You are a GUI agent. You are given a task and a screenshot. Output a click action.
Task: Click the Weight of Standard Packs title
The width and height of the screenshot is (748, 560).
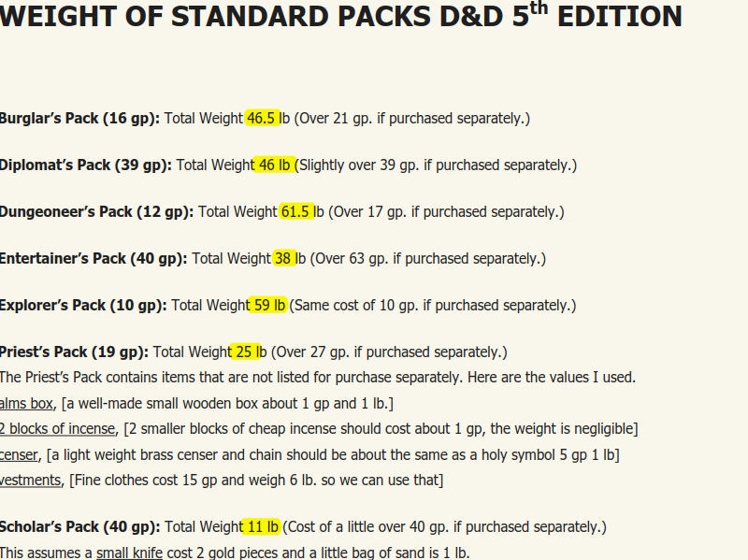pos(341,17)
